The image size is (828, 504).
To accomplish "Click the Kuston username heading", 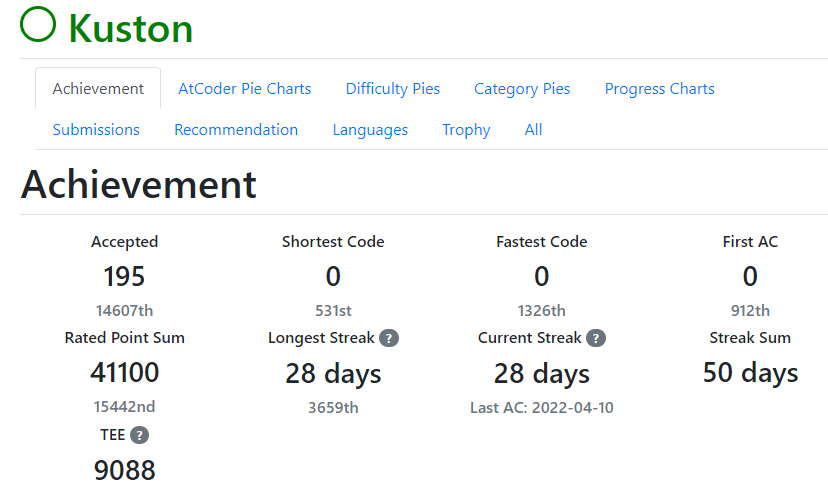I will pyautogui.click(x=130, y=28).
